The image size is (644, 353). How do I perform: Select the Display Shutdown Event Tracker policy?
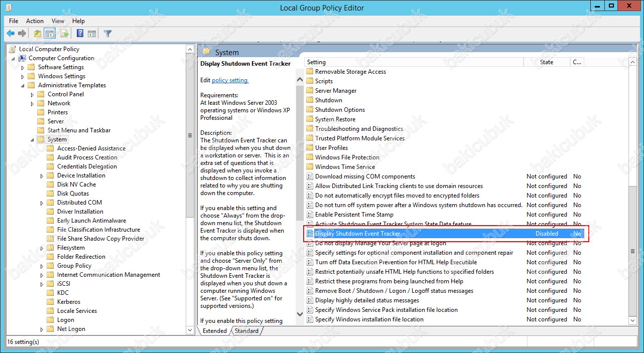[357, 234]
